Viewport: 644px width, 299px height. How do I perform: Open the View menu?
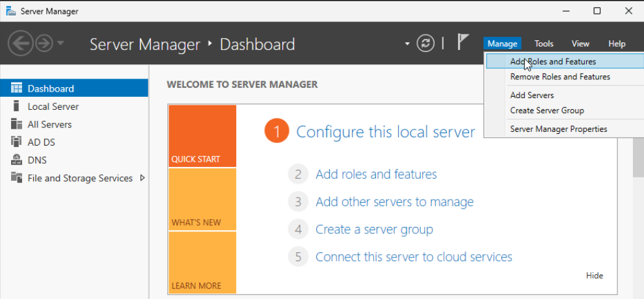[580, 44]
